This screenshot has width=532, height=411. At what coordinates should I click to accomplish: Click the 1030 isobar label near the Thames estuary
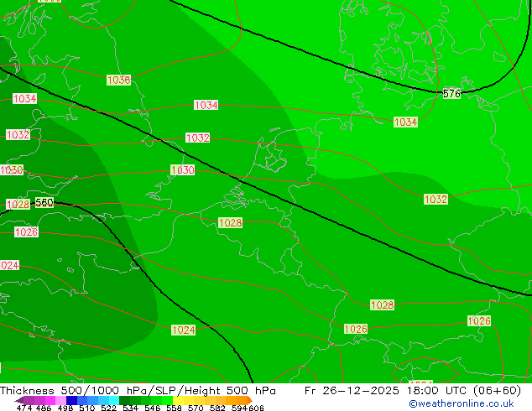pyautogui.click(x=183, y=170)
